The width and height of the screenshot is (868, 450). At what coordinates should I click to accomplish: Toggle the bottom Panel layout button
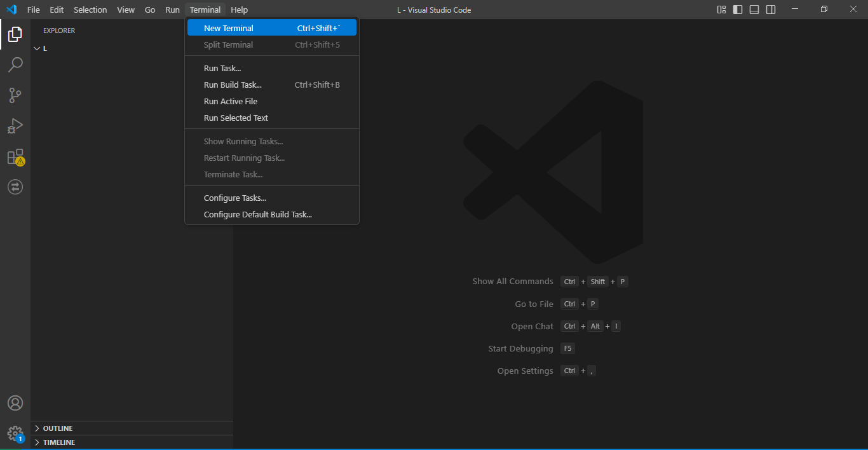pyautogui.click(x=754, y=10)
